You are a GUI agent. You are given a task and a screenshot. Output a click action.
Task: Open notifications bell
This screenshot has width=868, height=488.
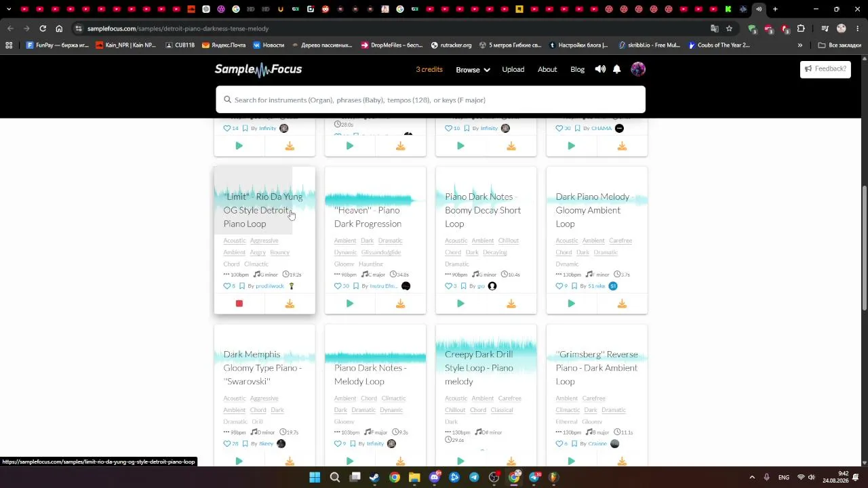coord(617,69)
